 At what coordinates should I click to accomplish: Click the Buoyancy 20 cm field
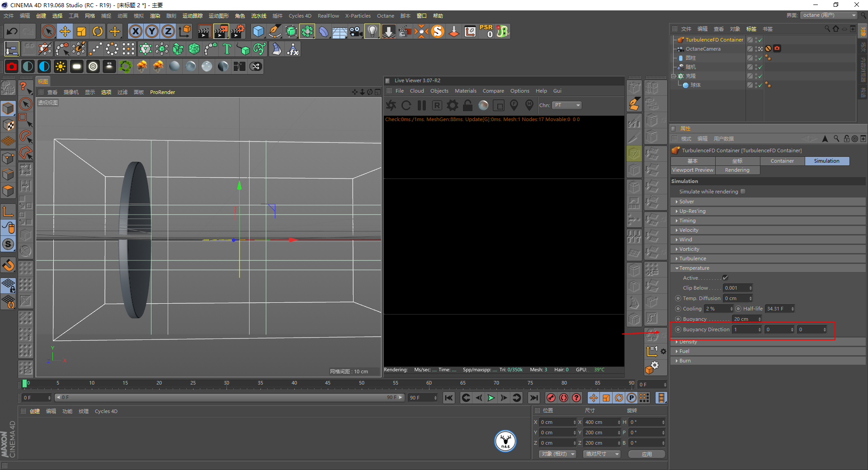(x=747, y=319)
